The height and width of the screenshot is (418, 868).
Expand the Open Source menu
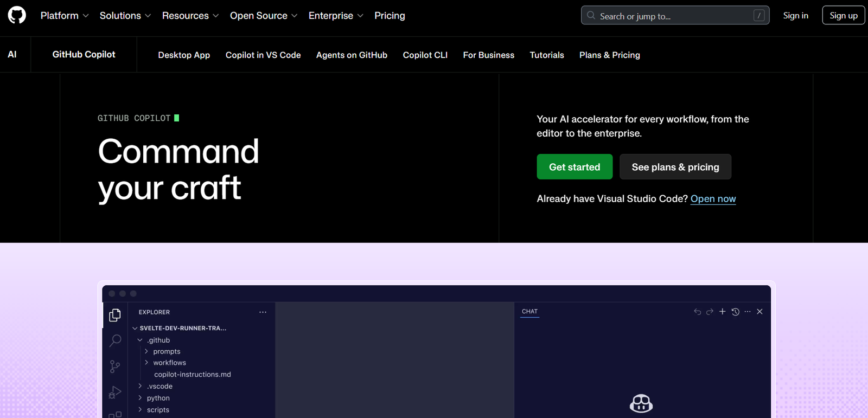264,16
